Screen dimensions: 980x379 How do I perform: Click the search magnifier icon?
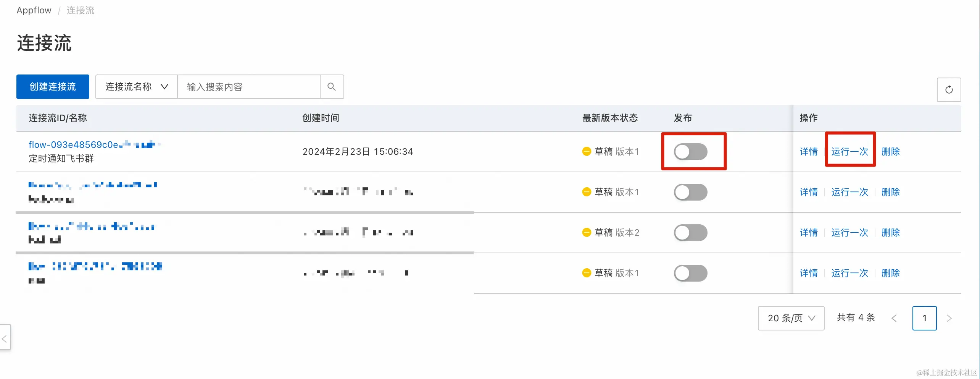coord(332,87)
